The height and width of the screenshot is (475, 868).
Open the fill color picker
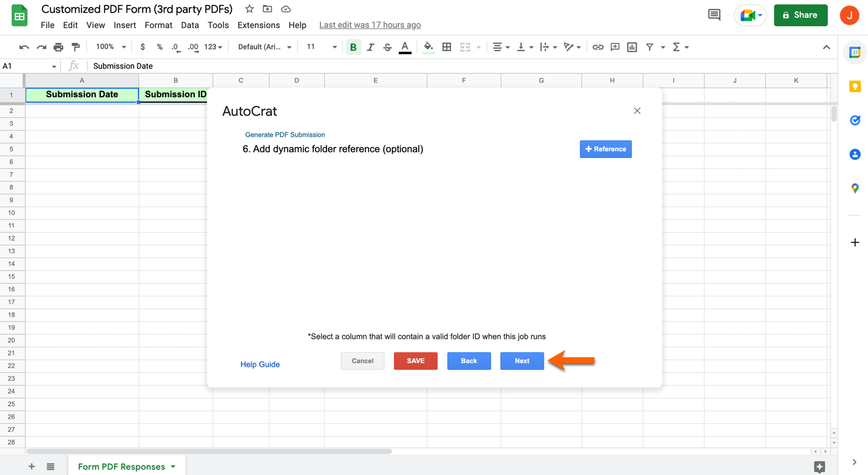[x=429, y=47]
